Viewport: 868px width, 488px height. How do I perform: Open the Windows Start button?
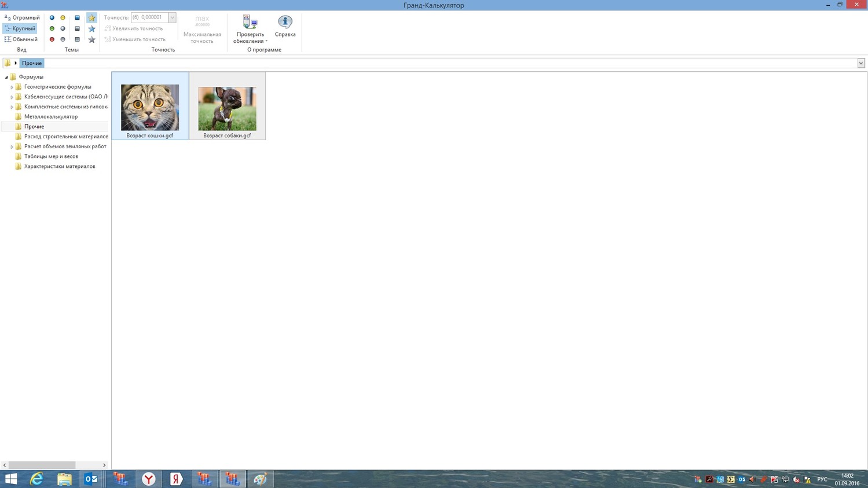(11, 479)
